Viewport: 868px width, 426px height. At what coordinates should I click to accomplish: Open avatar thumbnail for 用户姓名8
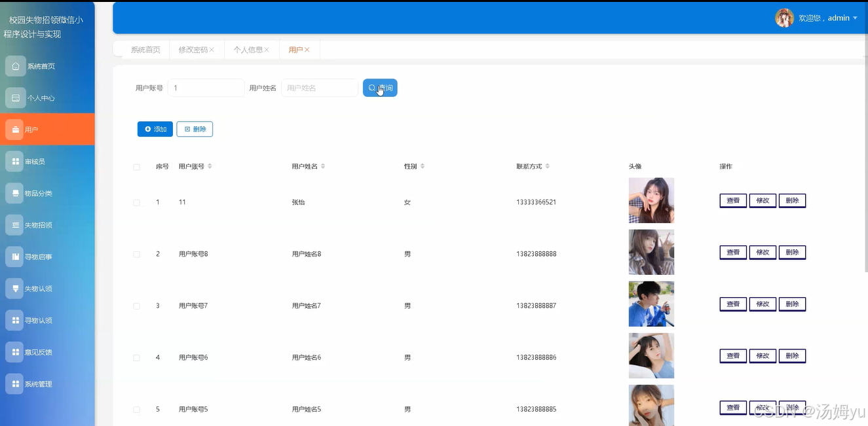pyautogui.click(x=651, y=252)
